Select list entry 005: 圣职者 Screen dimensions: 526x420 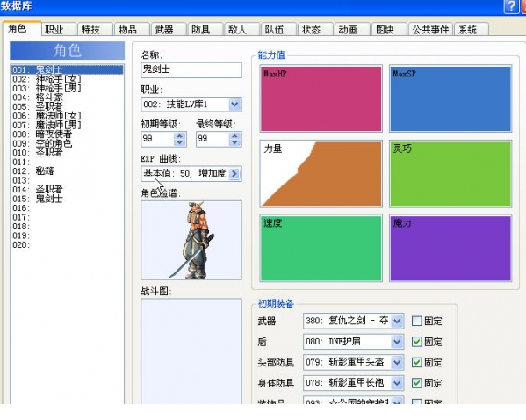[x=67, y=107]
